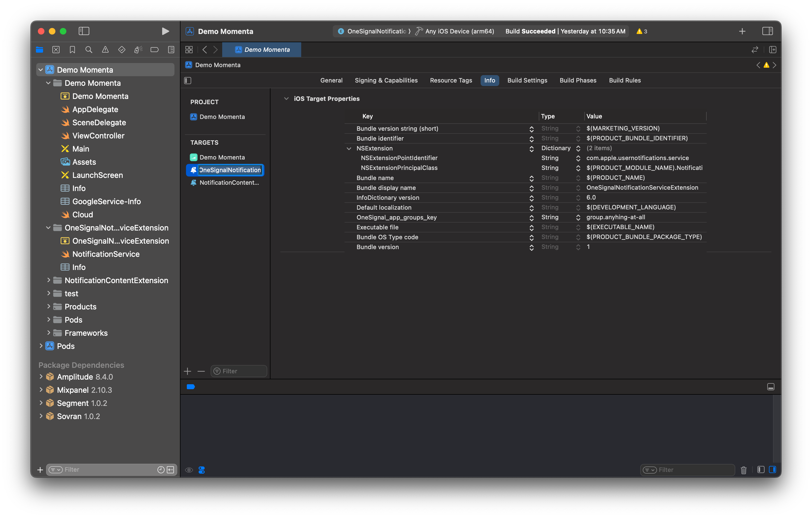This screenshot has width=812, height=518.
Task: Show only recent files clock filter
Action: coord(161,470)
